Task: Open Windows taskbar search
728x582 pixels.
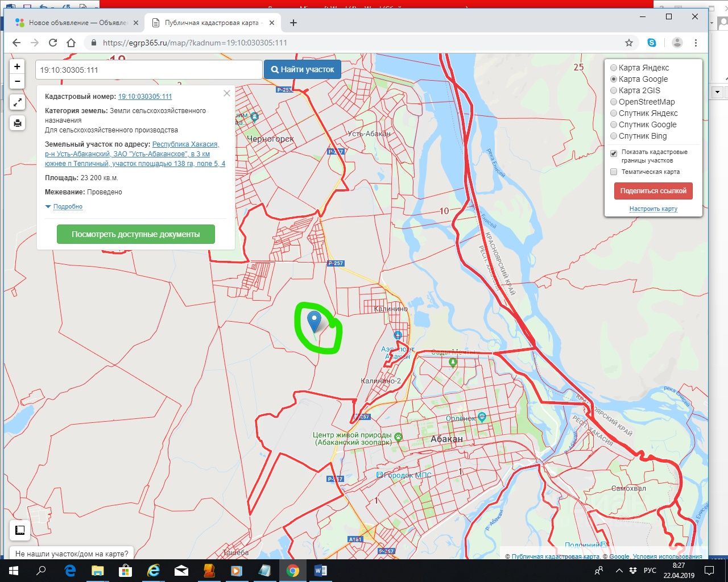Action: point(41,571)
